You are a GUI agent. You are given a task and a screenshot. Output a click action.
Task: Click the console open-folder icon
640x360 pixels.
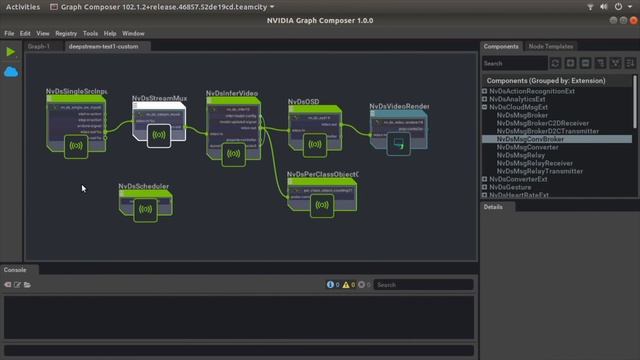tap(27, 284)
